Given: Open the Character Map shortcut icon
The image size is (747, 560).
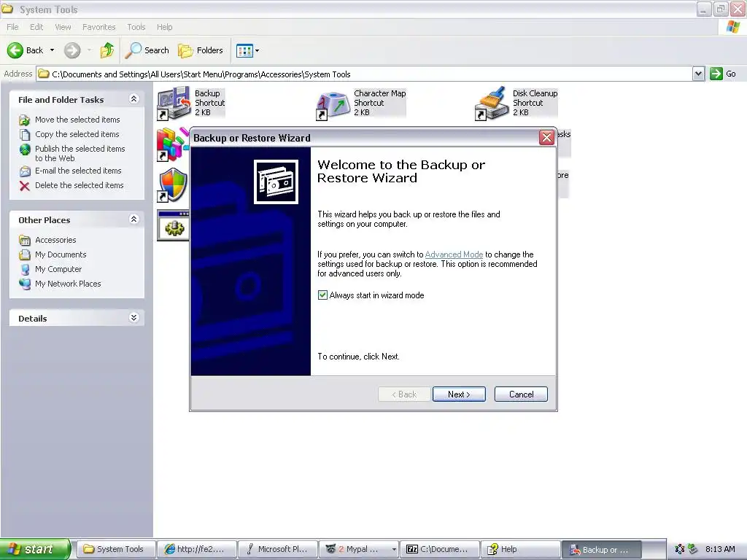Looking at the screenshot, I should pyautogui.click(x=333, y=104).
